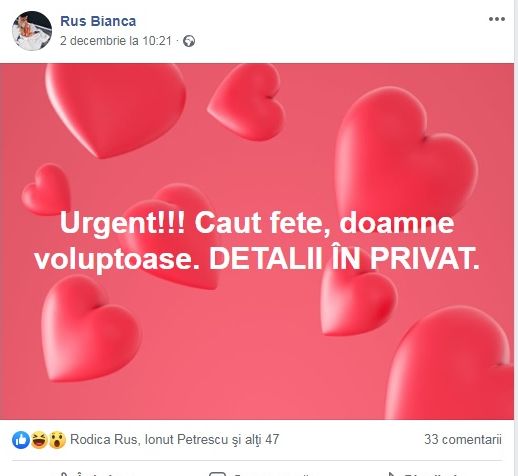Click the 'Urgent!!! Caut fete, doamne' post text
The height and width of the screenshot is (476, 518).
tap(257, 223)
